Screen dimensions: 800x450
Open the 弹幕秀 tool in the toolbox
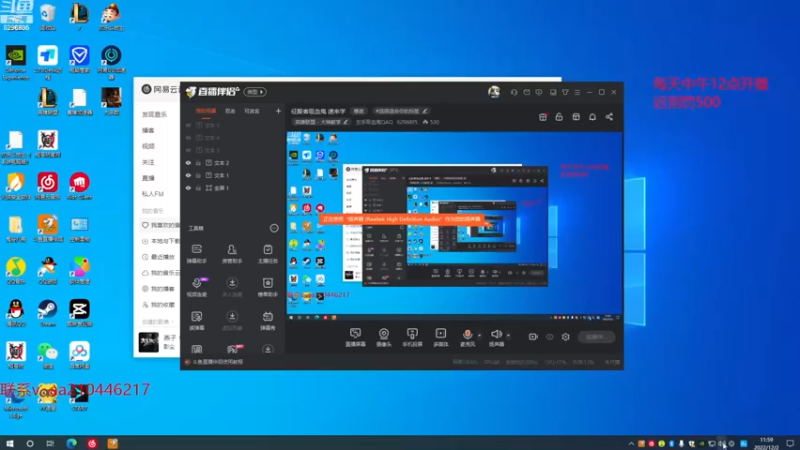[268, 321]
